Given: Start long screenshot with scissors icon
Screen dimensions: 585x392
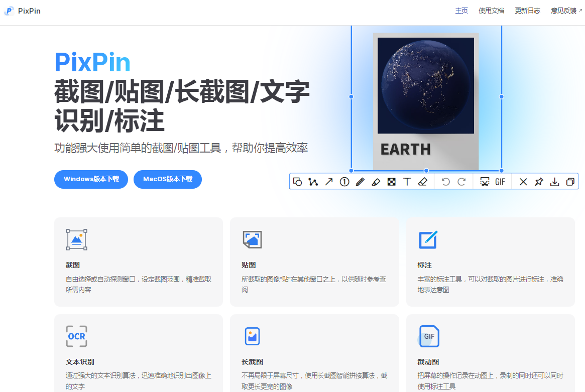Looking at the screenshot, I should tap(485, 182).
